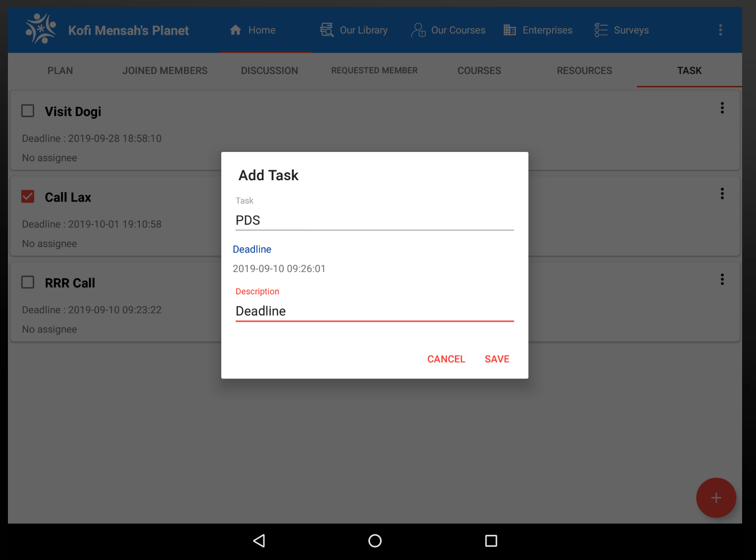Select the Our Library icon
This screenshot has width=756, height=560.
point(326,30)
